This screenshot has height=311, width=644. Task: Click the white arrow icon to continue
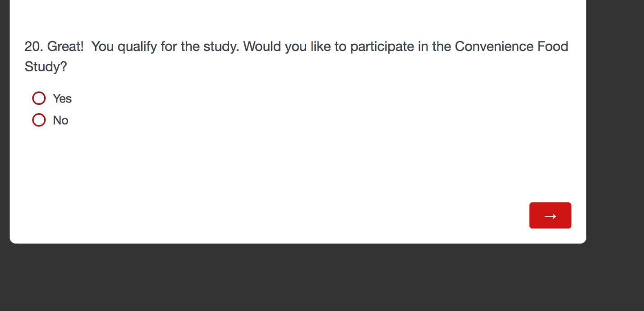[550, 216]
